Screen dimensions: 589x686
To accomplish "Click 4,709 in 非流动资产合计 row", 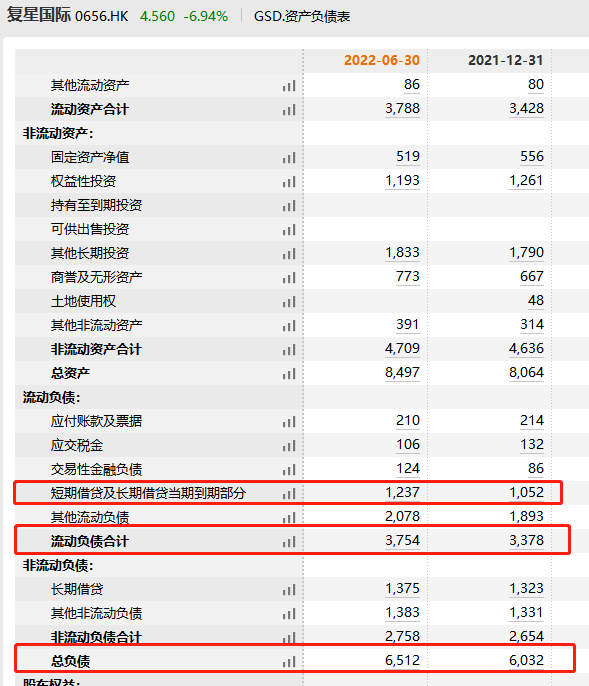I will [402, 349].
